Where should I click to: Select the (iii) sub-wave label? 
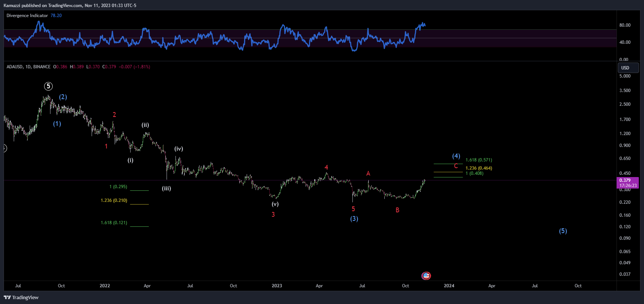point(166,189)
